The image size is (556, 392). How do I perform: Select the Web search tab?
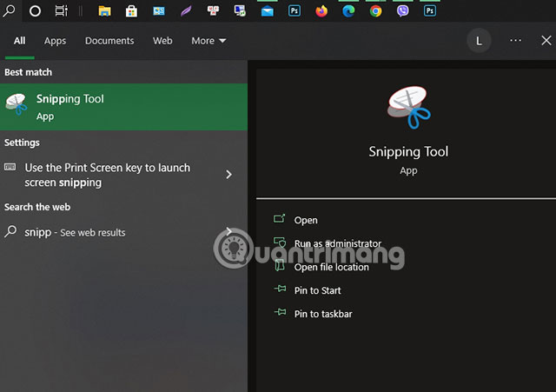(x=162, y=41)
